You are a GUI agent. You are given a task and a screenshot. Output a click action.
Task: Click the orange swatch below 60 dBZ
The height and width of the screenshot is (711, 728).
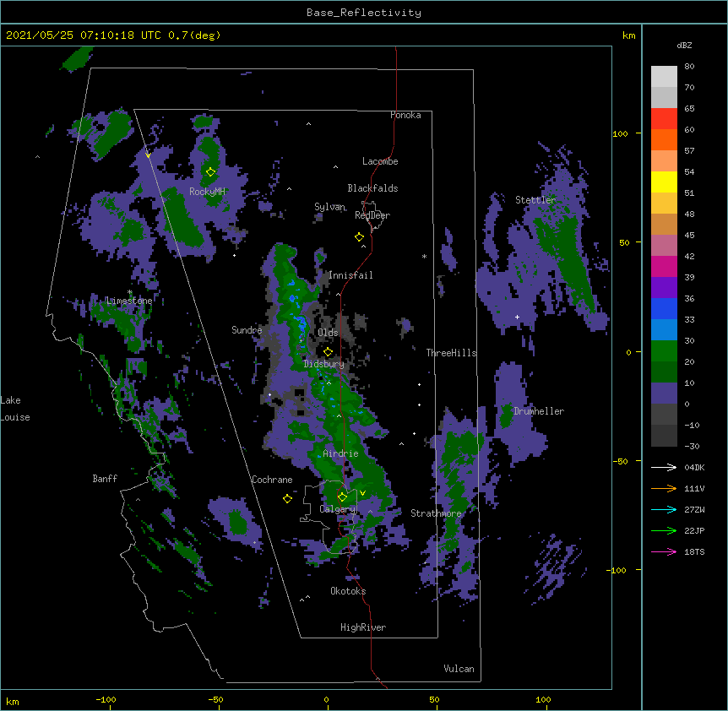click(x=664, y=139)
